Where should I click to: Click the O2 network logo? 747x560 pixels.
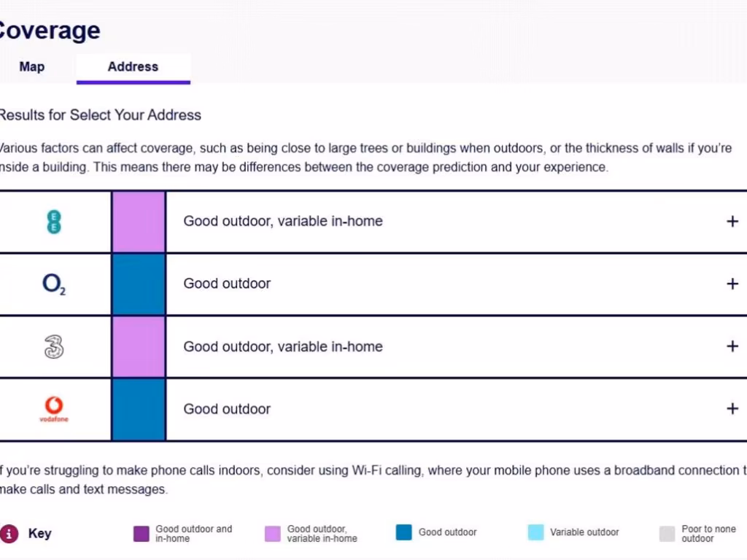(54, 284)
